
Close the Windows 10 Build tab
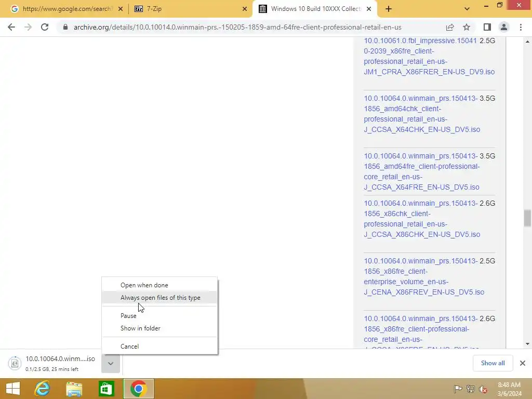pyautogui.click(x=369, y=9)
